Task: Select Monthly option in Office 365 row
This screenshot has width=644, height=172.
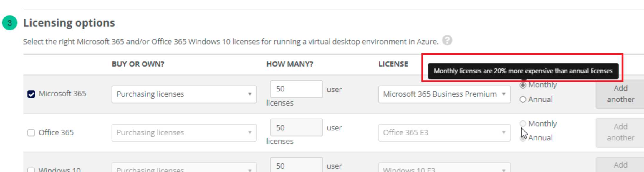Action: [x=523, y=124]
